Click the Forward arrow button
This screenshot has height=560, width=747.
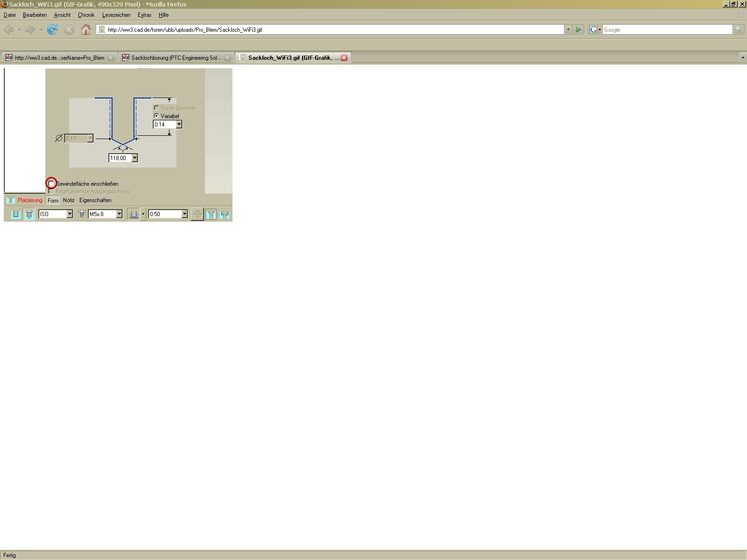tap(30, 30)
